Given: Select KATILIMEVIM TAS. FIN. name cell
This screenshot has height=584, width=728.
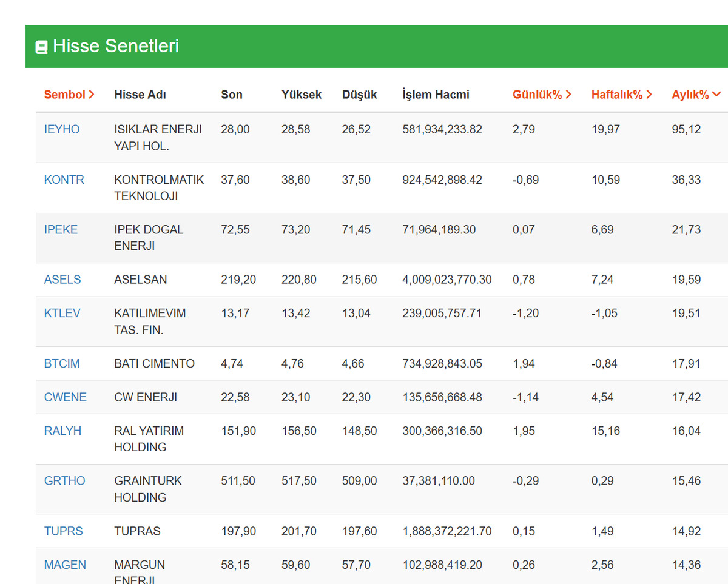Looking at the screenshot, I should tap(150, 322).
